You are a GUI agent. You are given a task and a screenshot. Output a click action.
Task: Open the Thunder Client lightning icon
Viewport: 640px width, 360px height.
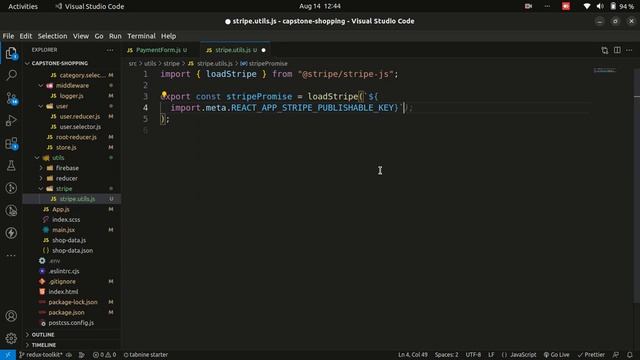[11, 233]
